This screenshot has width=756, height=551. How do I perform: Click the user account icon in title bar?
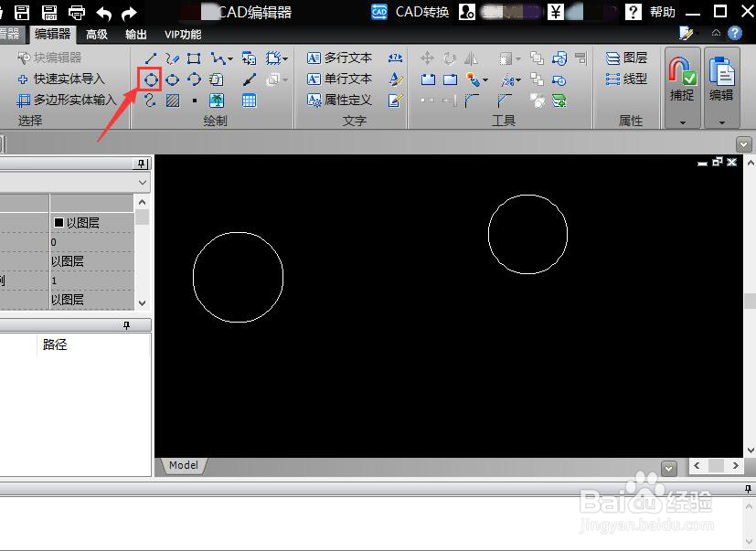467,12
